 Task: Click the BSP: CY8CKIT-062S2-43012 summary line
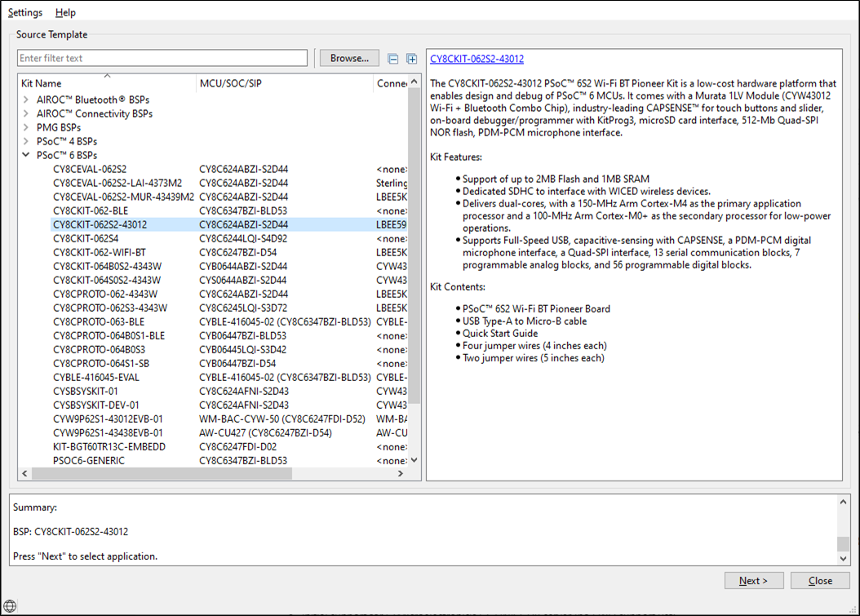pyautogui.click(x=71, y=531)
